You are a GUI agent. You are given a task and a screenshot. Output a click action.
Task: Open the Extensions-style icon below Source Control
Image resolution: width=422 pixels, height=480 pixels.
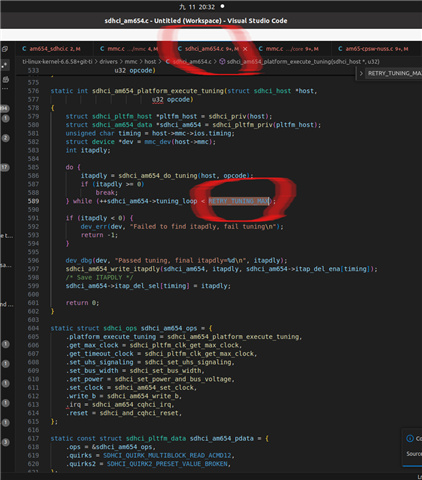point(5,79)
